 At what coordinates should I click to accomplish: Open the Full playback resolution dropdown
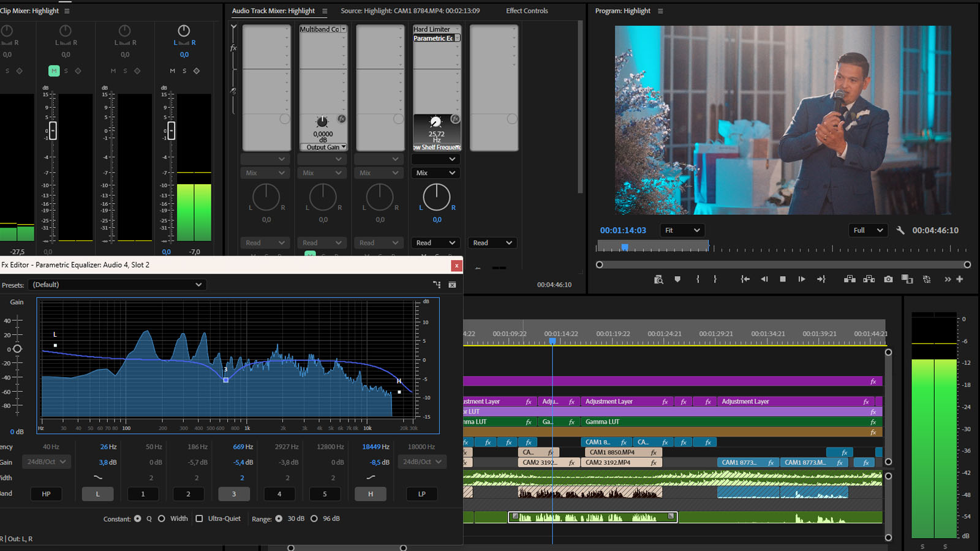pyautogui.click(x=868, y=230)
